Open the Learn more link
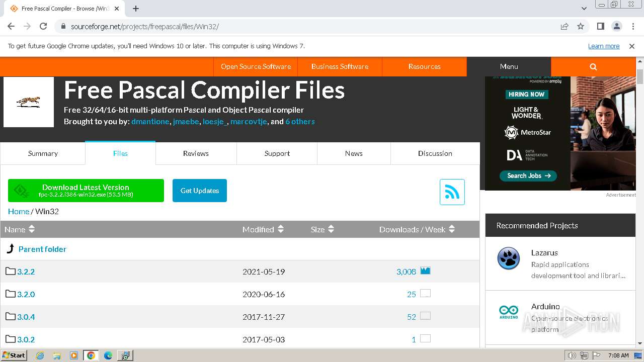 [x=604, y=46]
